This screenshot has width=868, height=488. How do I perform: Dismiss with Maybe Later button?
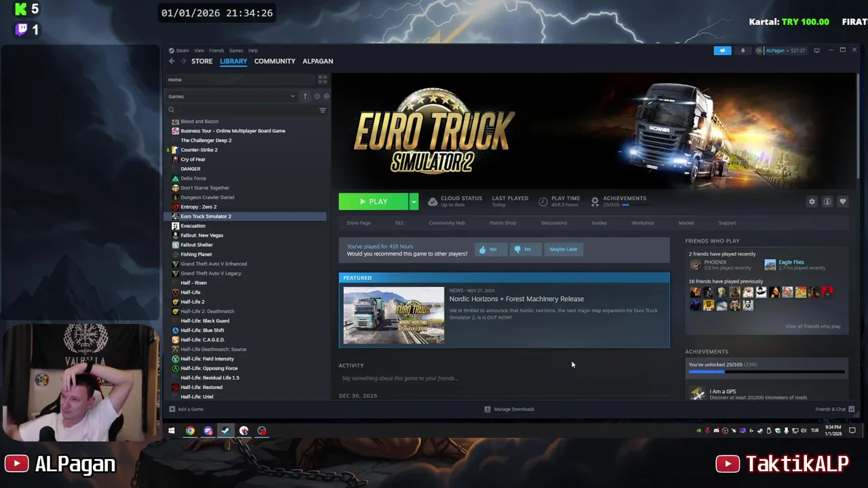[564, 249]
